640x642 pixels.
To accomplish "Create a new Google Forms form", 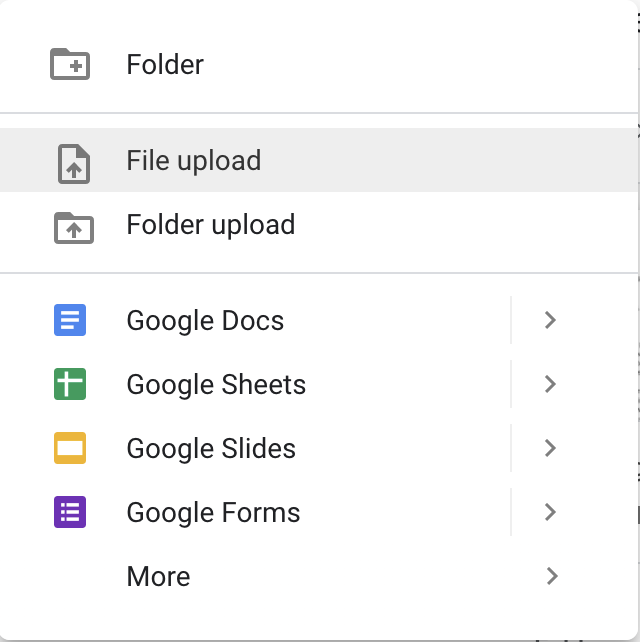I will [x=255, y=512].
